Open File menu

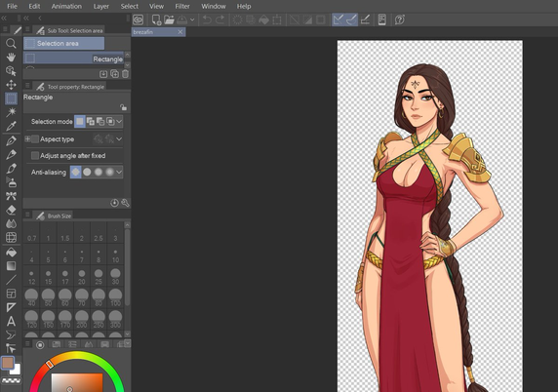point(12,7)
